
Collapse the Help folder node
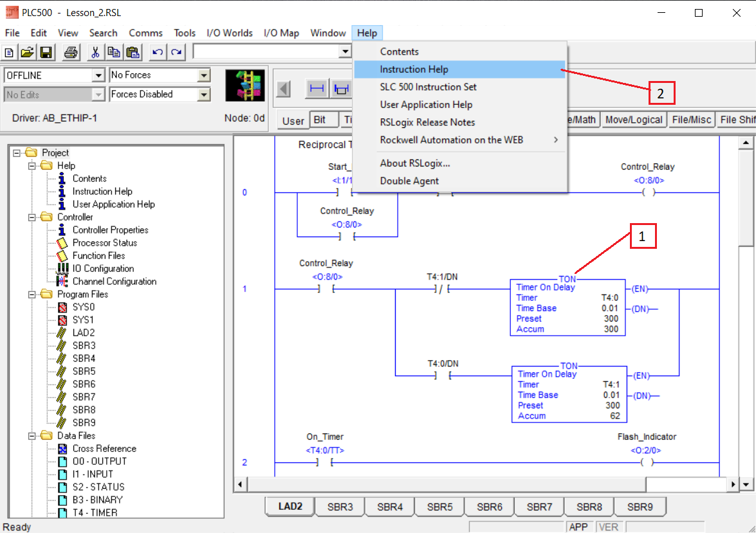[32, 166]
